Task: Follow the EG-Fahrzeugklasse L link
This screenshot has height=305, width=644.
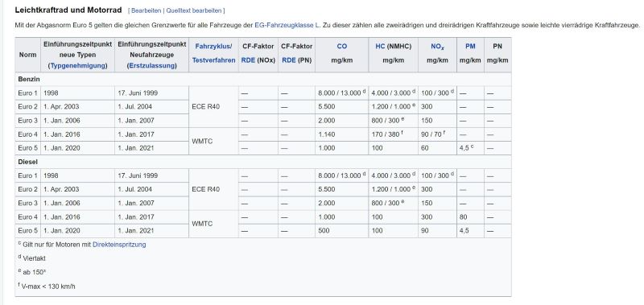Action: click(x=287, y=25)
